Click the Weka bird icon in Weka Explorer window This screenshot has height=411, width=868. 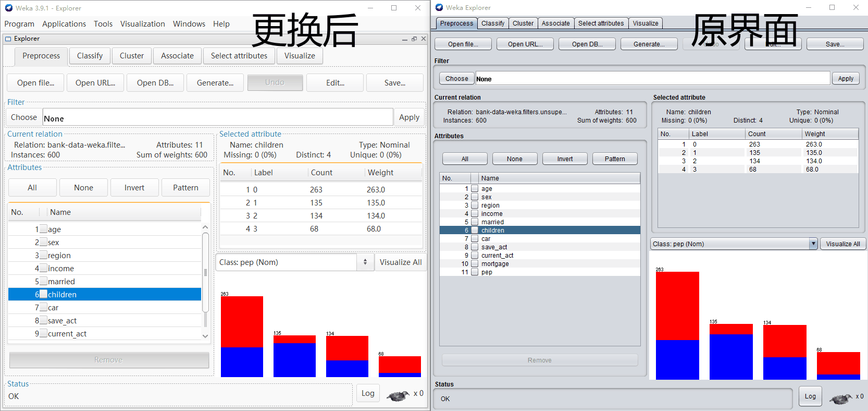(840, 399)
